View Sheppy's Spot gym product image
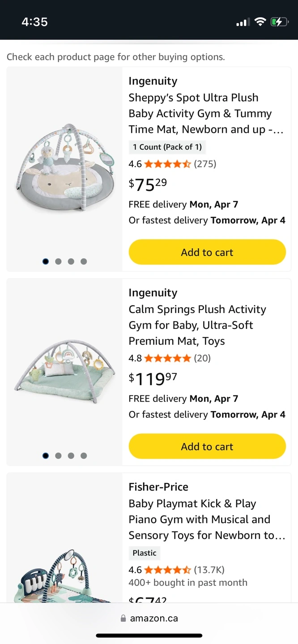Viewport: 298px width, 644px height. (x=64, y=167)
